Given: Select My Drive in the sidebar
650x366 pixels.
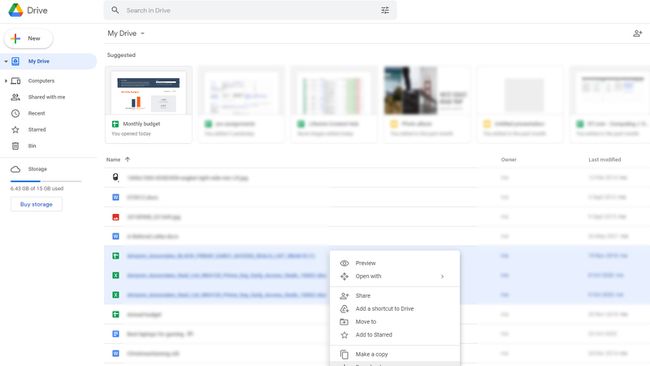Looking at the screenshot, I should point(48,61).
